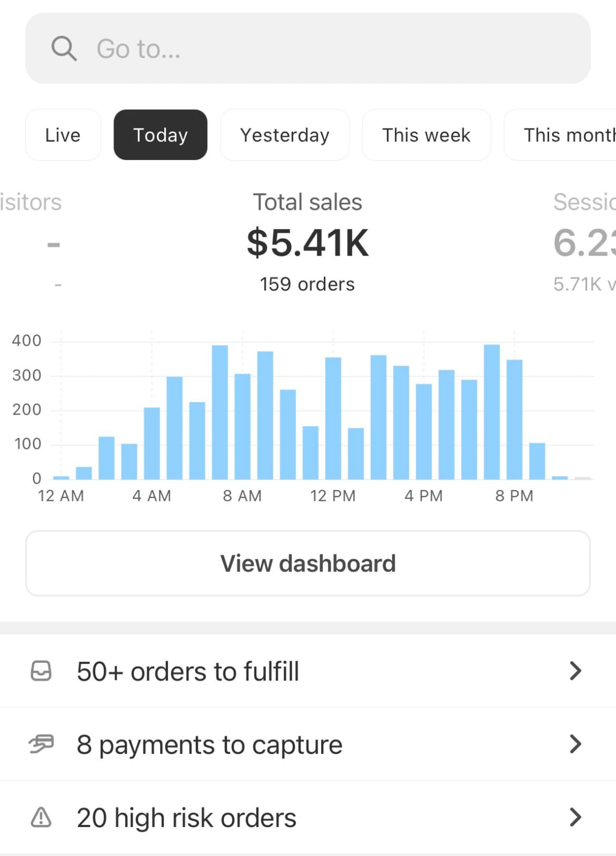Open the View dashboard button
The width and height of the screenshot is (616, 856).
(308, 563)
